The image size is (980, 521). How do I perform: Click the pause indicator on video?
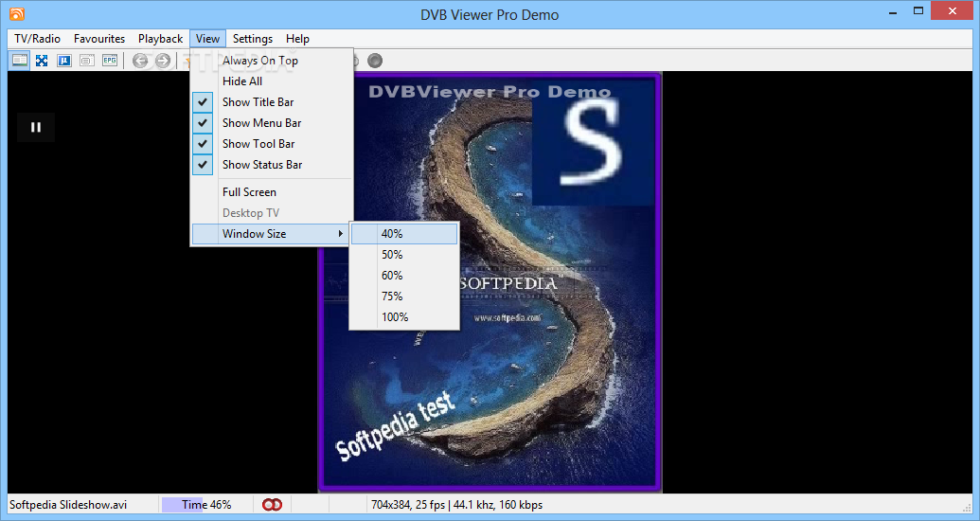click(x=36, y=127)
